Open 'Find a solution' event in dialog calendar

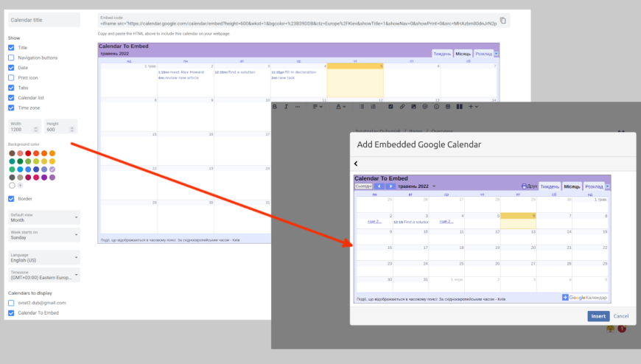tap(411, 222)
